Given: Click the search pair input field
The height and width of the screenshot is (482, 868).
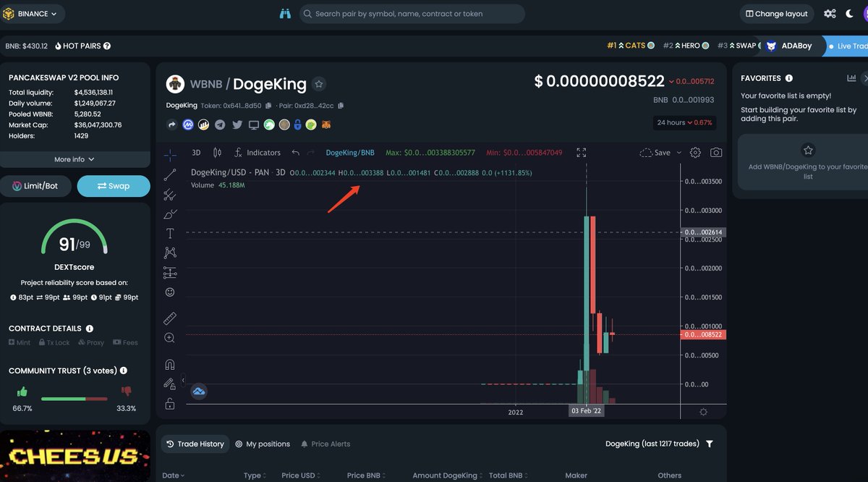Looking at the screenshot, I should tap(412, 14).
